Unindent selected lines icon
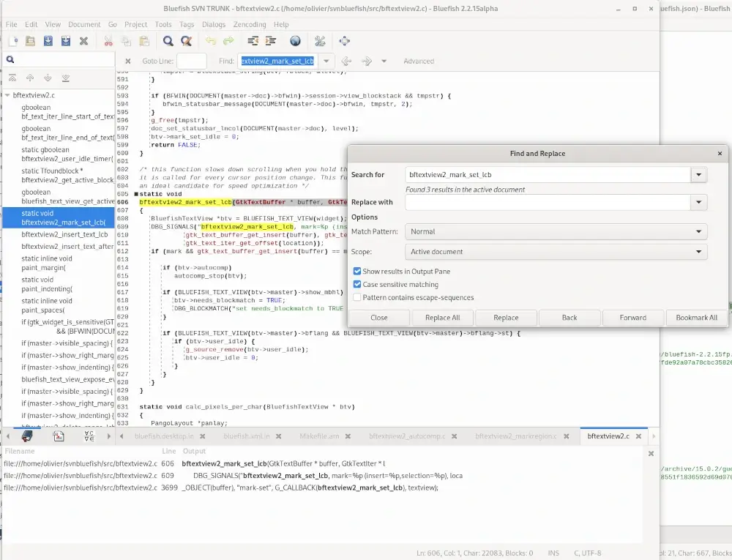This screenshot has height=560, width=732. pos(253,41)
